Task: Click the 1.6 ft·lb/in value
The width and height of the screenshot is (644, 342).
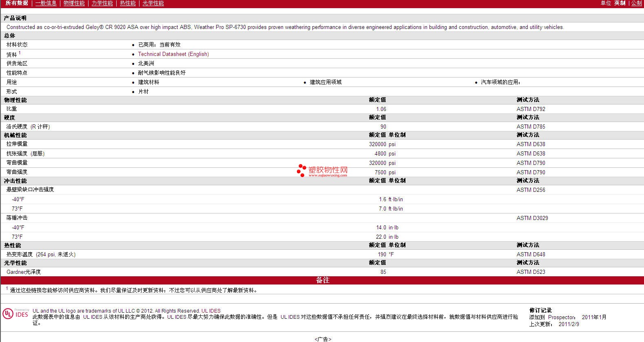Action: (391, 199)
